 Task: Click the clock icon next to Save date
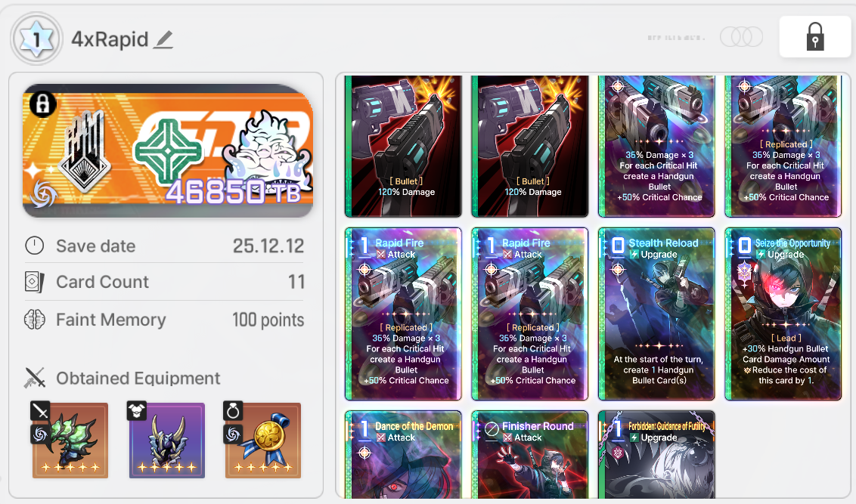pos(34,246)
